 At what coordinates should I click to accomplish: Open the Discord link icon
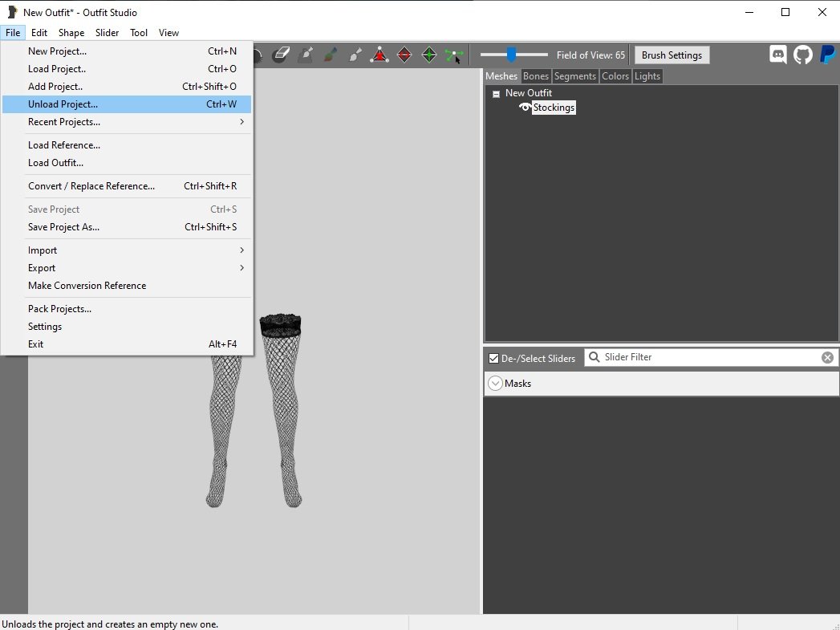777,55
